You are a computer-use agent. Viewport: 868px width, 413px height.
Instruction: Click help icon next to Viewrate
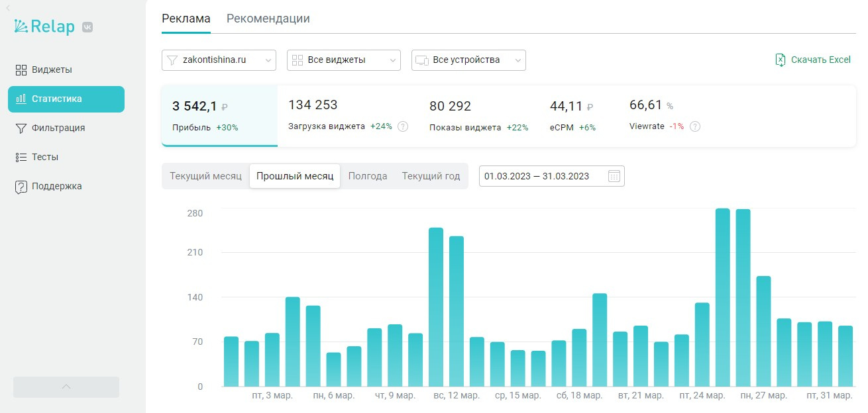click(695, 126)
